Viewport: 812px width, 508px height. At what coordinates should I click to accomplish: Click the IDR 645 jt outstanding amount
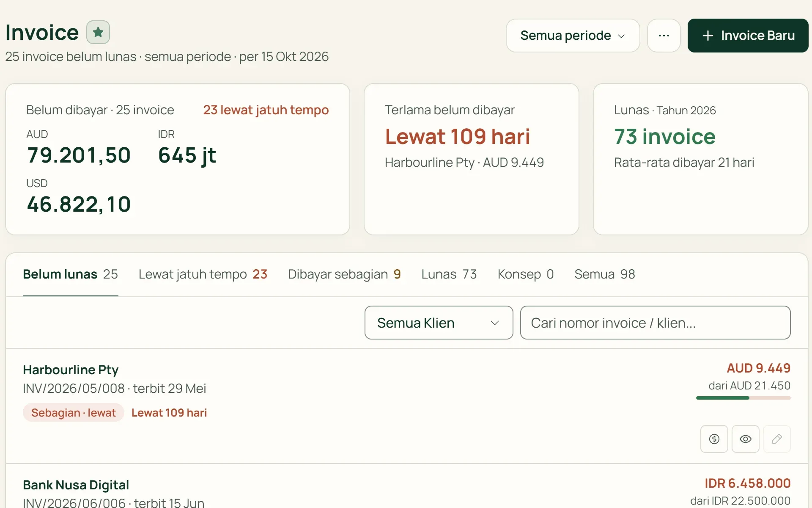click(x=187, y=155)
